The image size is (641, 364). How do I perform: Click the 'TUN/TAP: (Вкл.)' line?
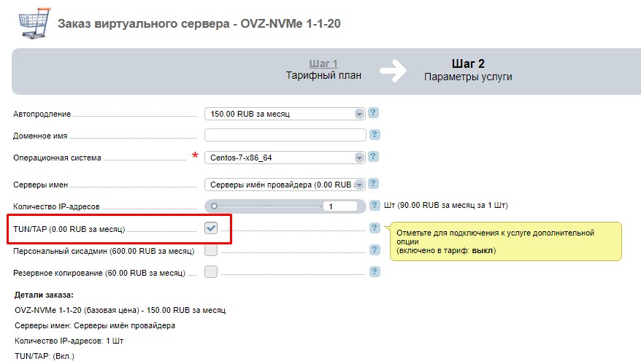(45, 356)
